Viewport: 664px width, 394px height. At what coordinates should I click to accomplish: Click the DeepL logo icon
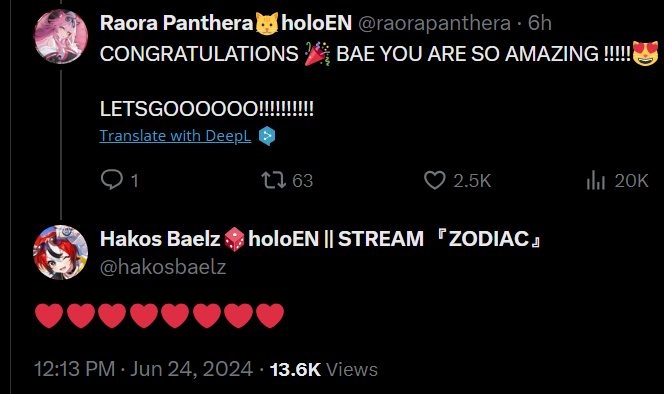(267, 136)
